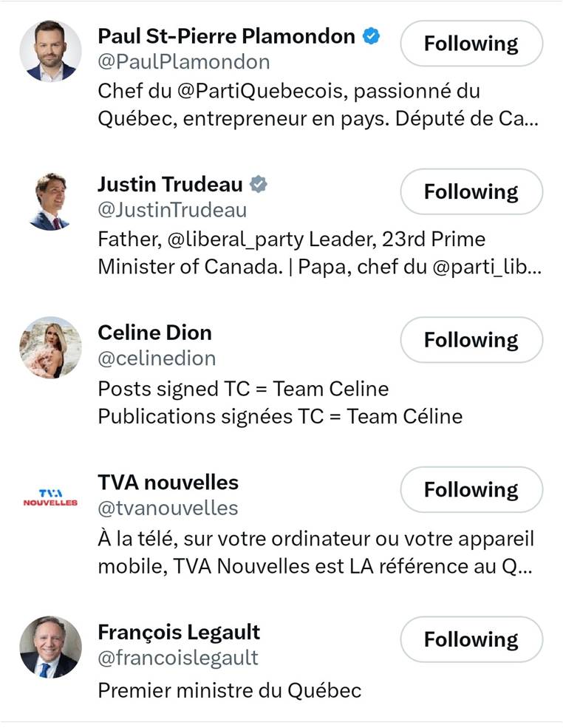Click Paul St-Pierre Plamondon's blue verified badge

371,35
